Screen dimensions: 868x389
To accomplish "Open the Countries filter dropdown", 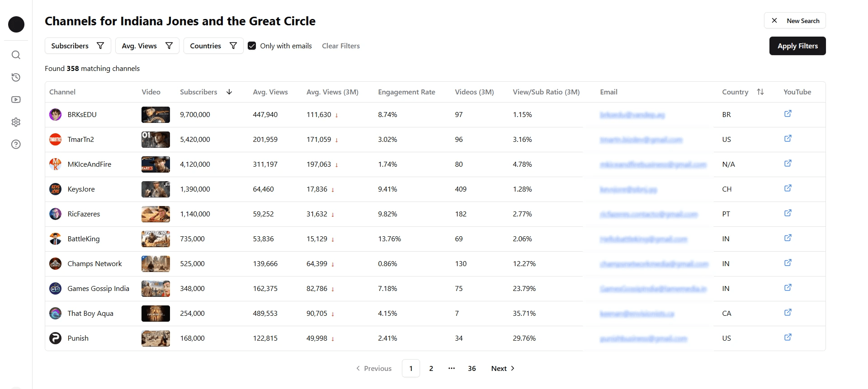I will pos(213,46).
